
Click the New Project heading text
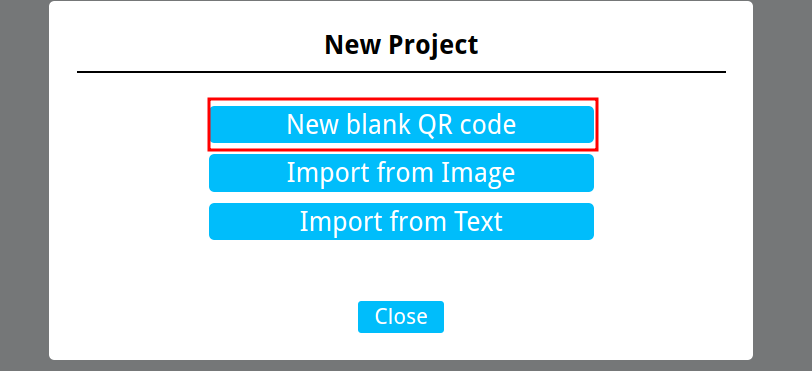pyautogui.click(x=401, y=45)
